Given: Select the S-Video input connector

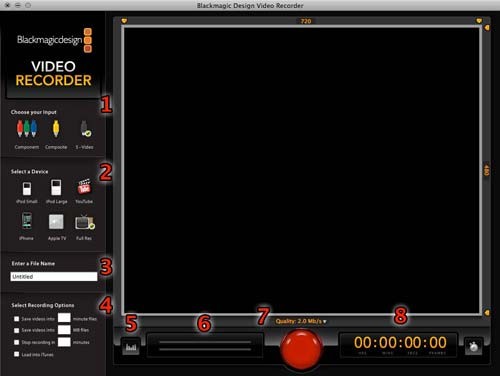Looking at the screenshot, I should [x=85, y=129].
